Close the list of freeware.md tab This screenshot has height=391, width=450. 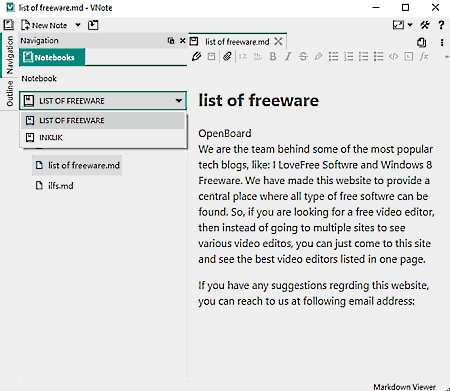tap(278, 41)
